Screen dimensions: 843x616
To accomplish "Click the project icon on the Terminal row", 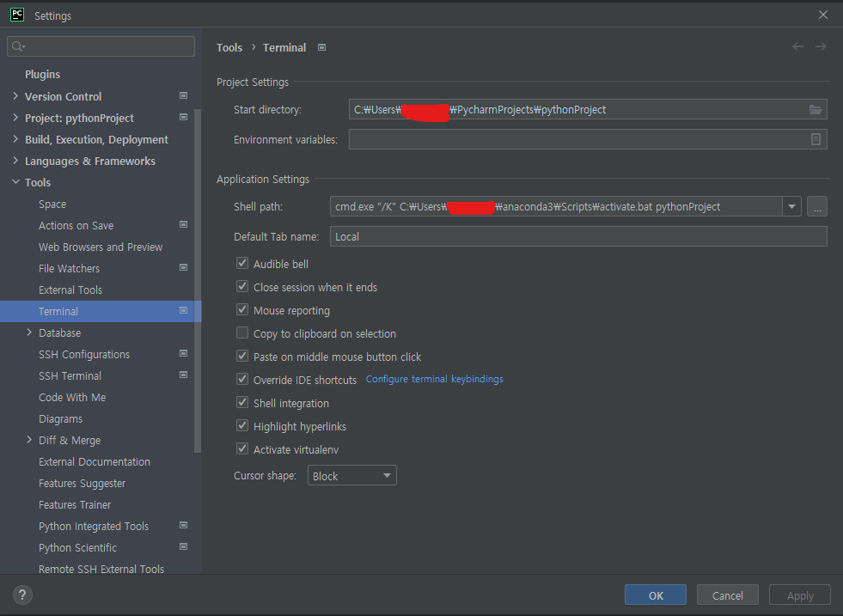I will click(x=183, y=311).
